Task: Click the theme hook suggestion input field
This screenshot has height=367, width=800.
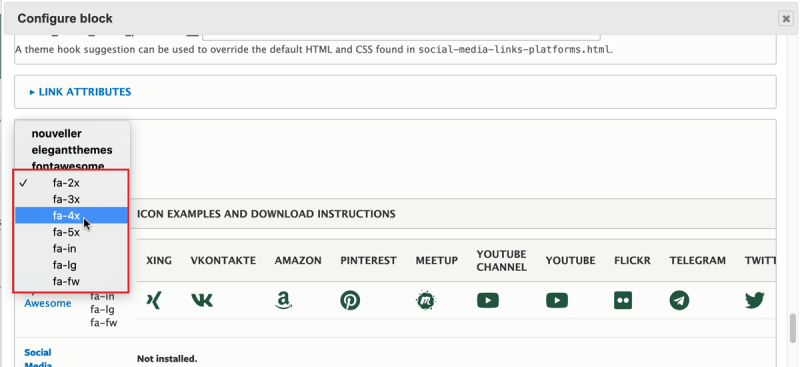Action: coord(401,36)
